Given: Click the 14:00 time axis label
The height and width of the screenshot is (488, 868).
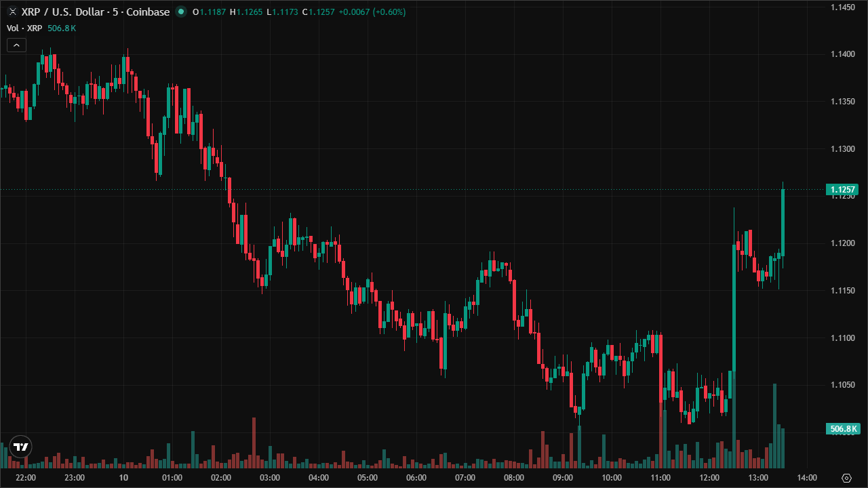Looking at the screenshot, I should [807, 478].
